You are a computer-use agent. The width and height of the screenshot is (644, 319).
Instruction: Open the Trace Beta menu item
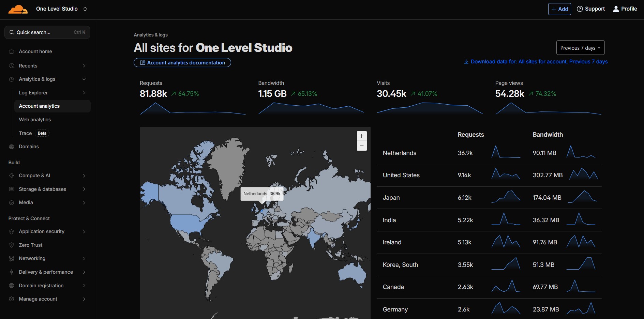(26, 133)
